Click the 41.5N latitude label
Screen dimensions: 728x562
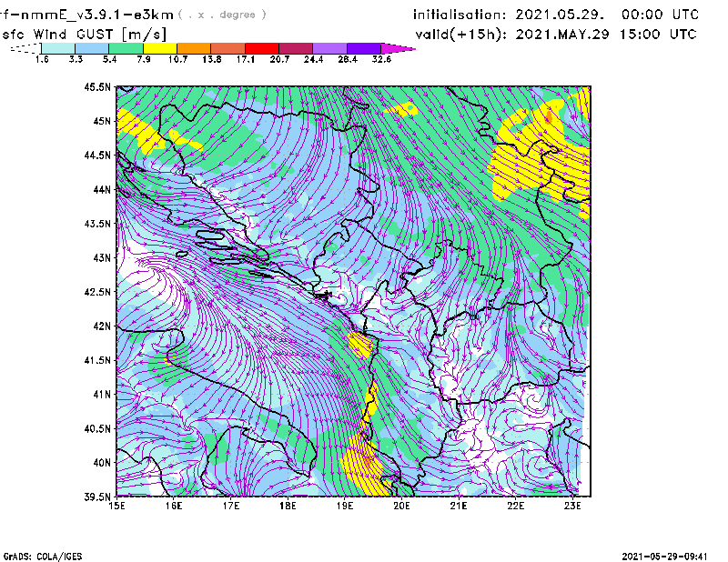tap(97, 360)
